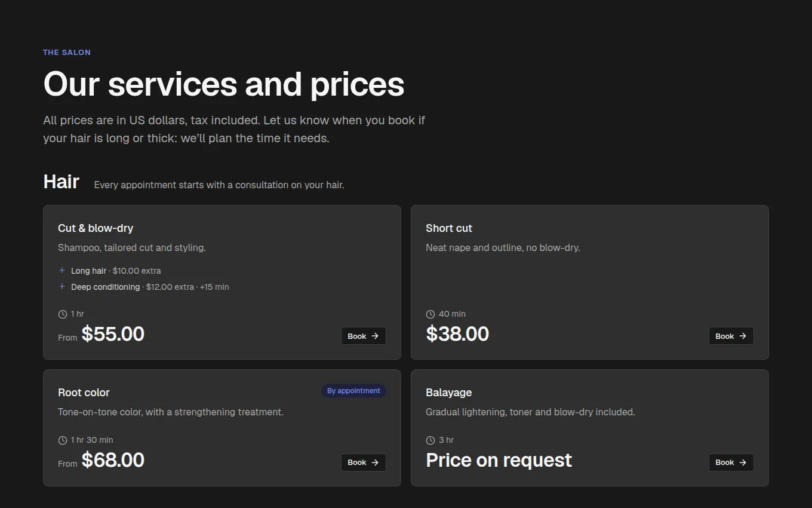Click the Price on request text
Screen dimensions: 812x508
click(499, 460)
